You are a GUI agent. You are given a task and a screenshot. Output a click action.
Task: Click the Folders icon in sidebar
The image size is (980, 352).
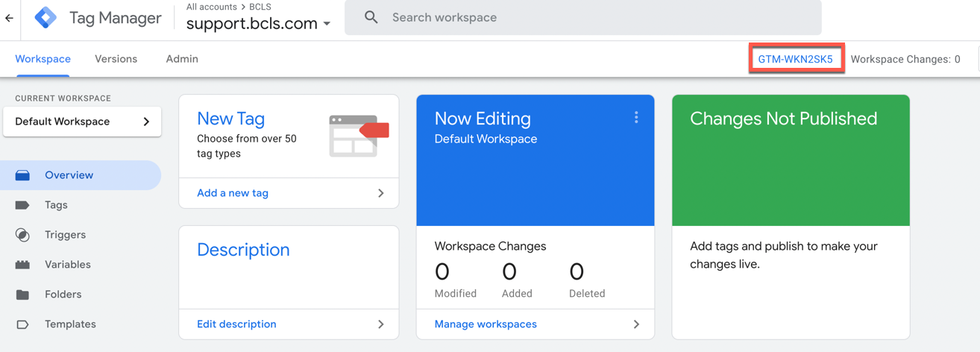coord(22,295)
